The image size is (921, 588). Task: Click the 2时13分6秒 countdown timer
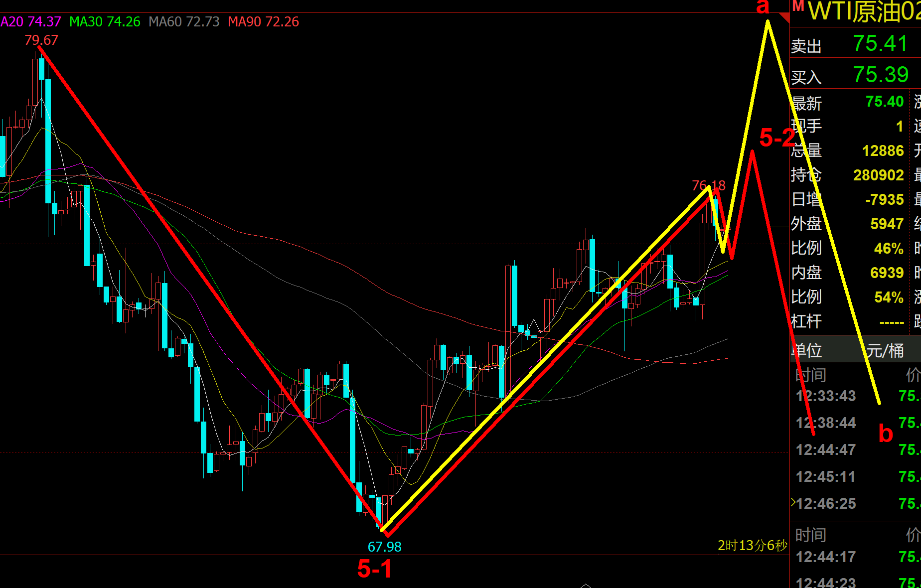coord(753,546)
